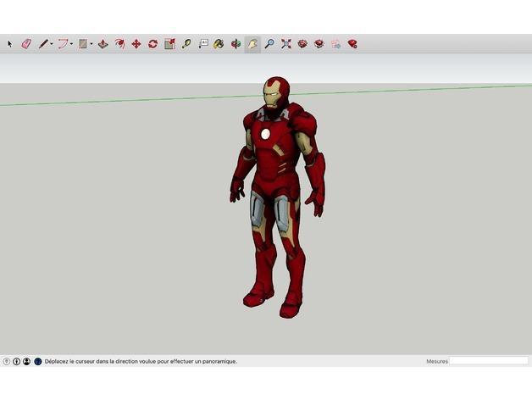Select the Offset tool

coord(119,43)
